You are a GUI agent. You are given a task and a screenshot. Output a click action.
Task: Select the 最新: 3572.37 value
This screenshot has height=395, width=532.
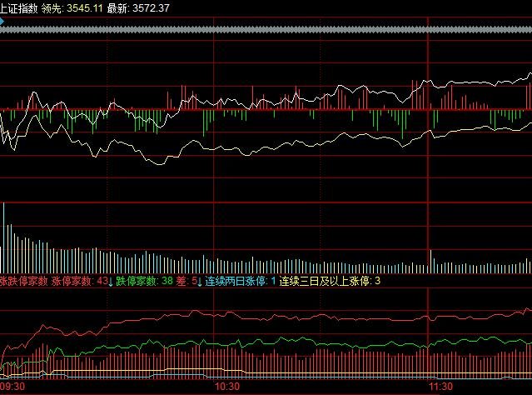138,8
